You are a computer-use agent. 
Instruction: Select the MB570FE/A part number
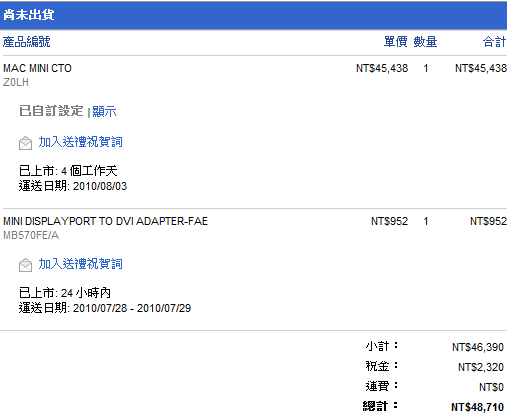(x=31, y=236)
